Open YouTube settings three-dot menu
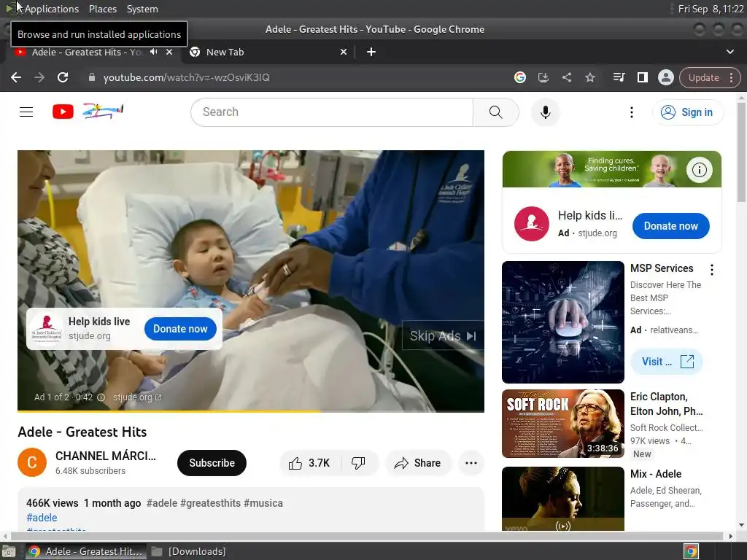This screenshot has height=560, width=747. click(x=631, y=112)
